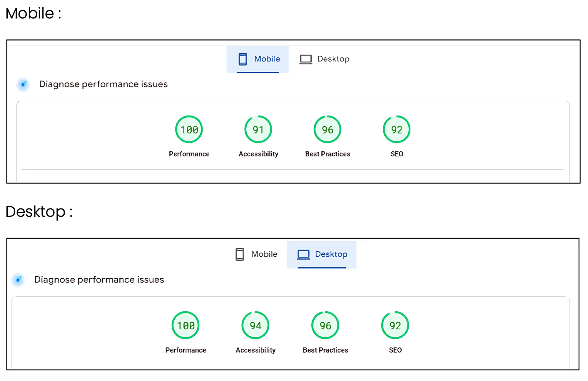This screenshot has height=381, width=588.
Task: Open Performance score gauge 100 in Mobile report
Action: 189,129
